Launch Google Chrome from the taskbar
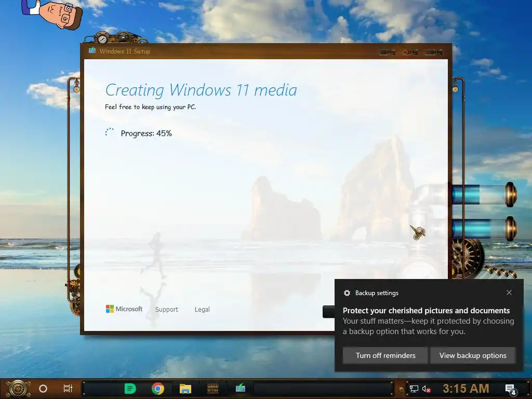The image size is (532, 399). click(158, 389)
